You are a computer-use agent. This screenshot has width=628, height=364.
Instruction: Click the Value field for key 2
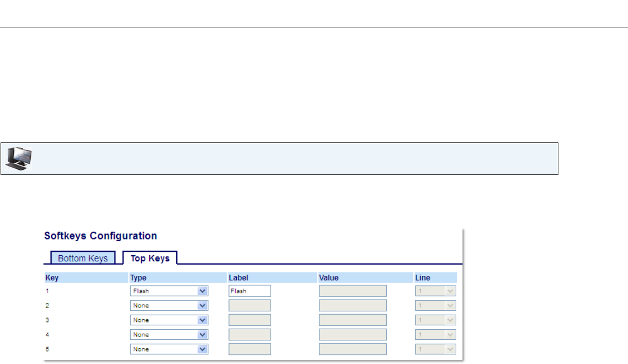(353, 306)
